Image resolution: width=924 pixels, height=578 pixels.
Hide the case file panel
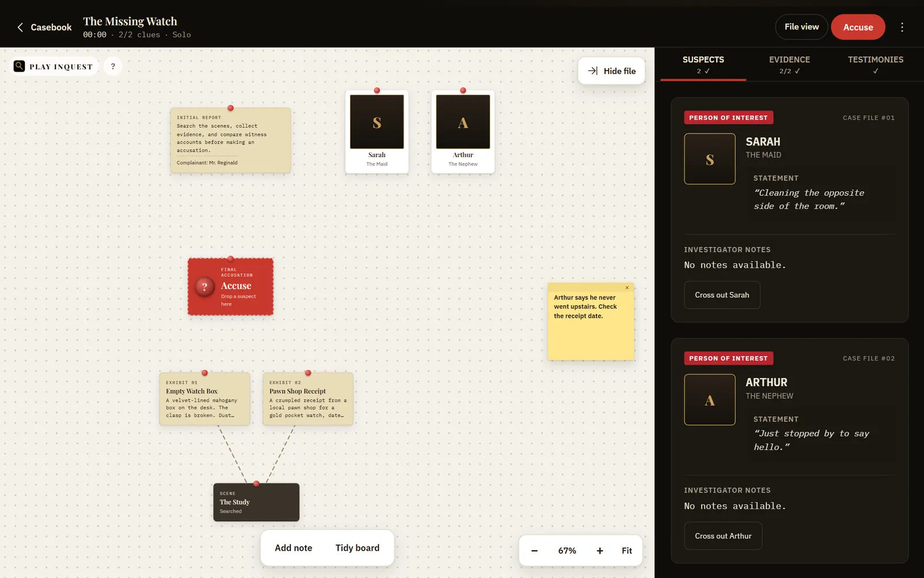coord(612,71)
